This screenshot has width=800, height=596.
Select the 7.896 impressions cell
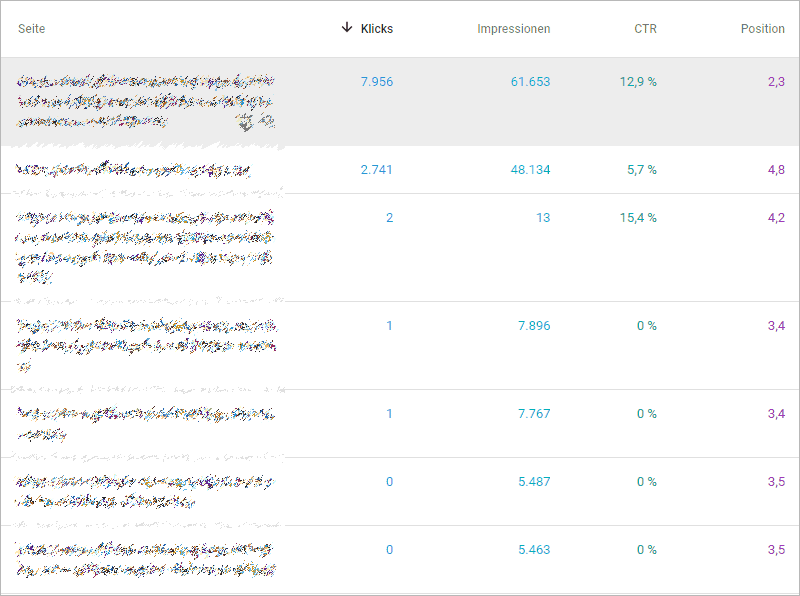[x=534, y=326]
